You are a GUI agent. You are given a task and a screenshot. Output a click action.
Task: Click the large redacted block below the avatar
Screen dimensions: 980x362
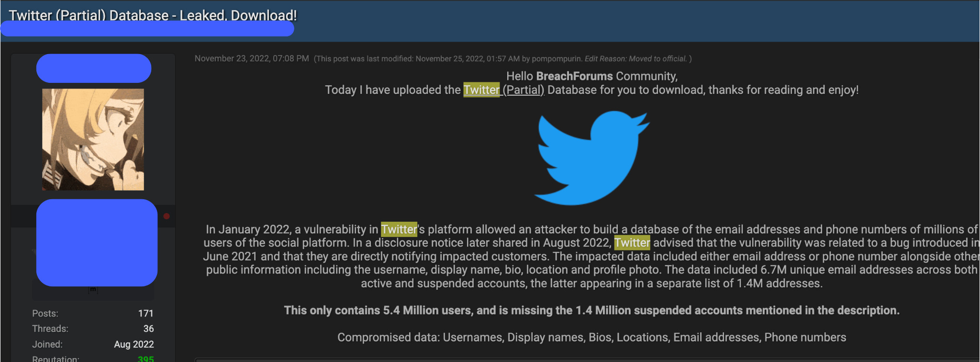coord(97,243)
